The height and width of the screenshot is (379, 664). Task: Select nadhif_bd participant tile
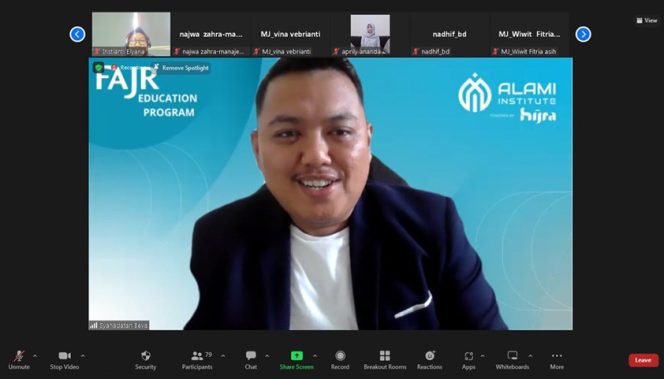449,34
